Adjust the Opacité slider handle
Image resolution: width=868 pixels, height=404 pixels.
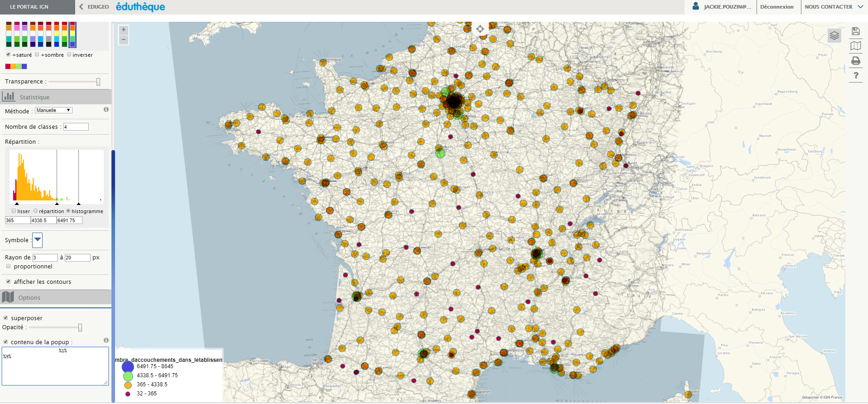[x=80, y=327]
